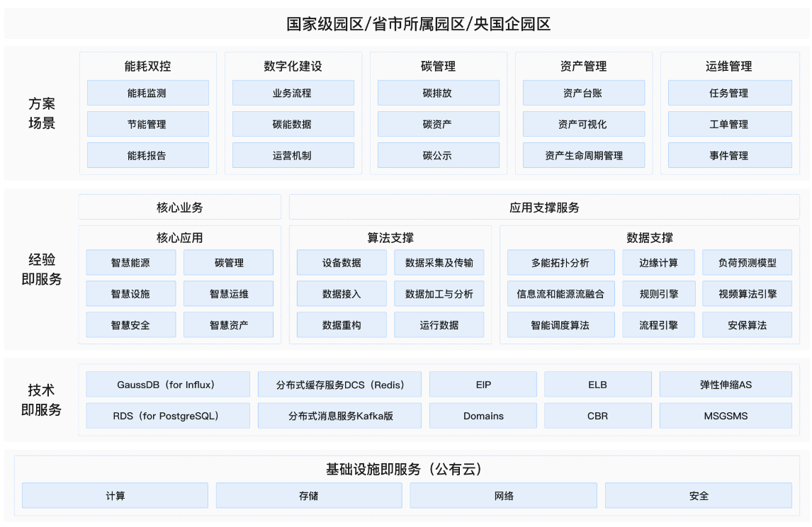Open the 工单管理 item
This screenshot has height=527, width=812.
(x=729, y=124)
